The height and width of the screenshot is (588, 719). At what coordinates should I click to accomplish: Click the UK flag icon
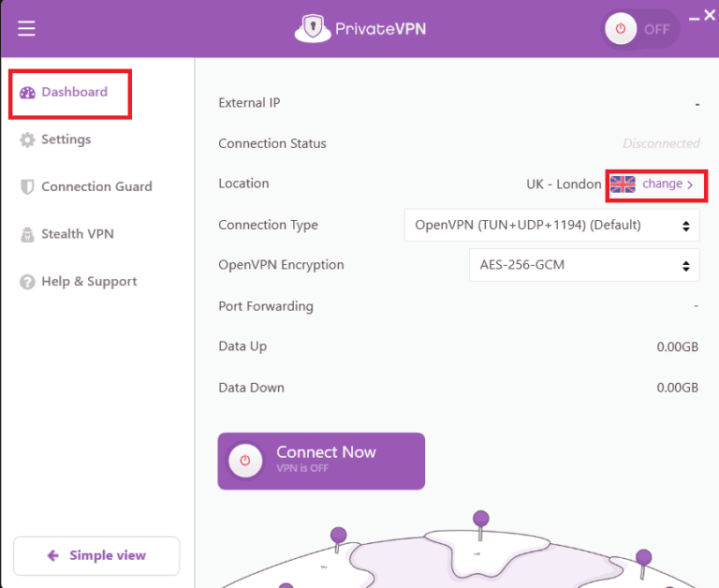pos(623,184)
